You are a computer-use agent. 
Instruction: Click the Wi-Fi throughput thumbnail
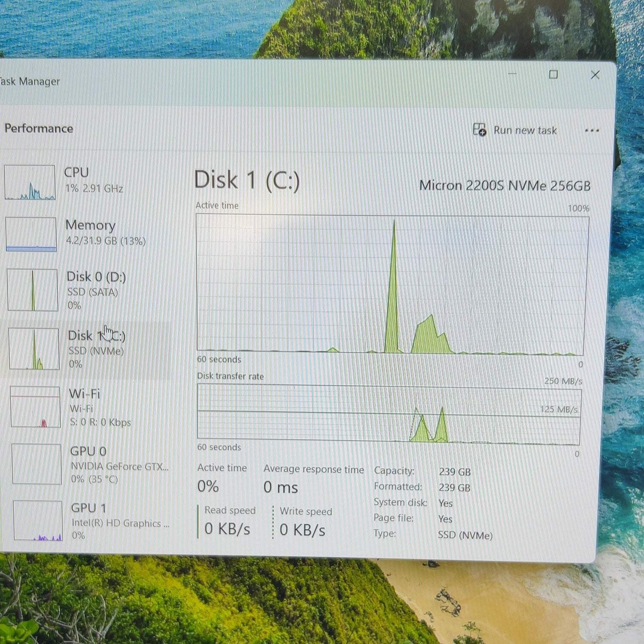pos(35,407)
